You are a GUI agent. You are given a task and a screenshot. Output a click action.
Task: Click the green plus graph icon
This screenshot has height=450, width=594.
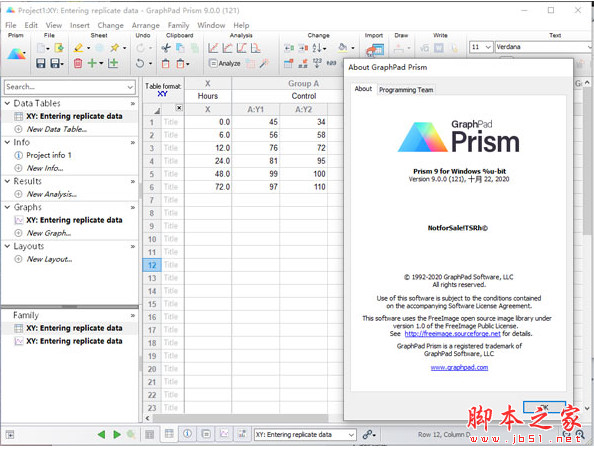click(x=113, y=63)
